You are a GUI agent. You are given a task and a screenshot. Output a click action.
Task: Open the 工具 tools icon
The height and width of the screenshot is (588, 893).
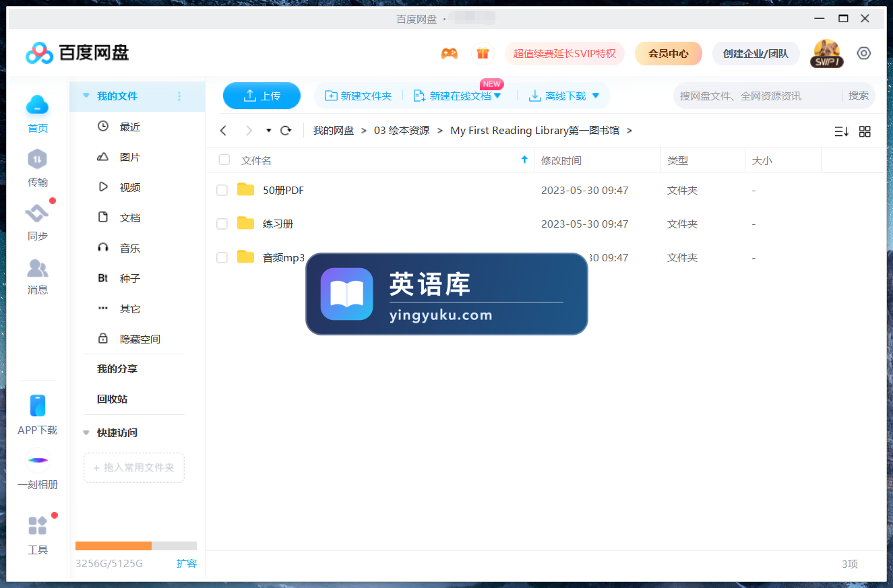(x=38, y=525)
